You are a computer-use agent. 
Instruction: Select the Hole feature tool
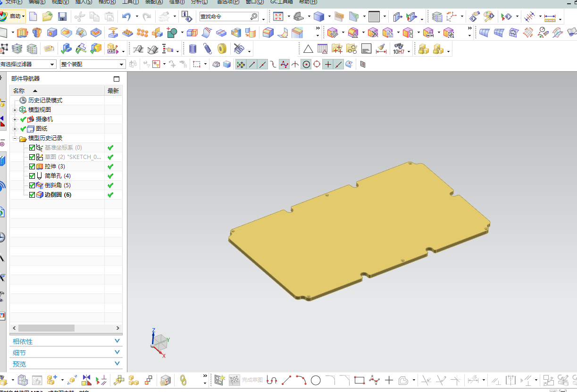(x=52, y=33)
